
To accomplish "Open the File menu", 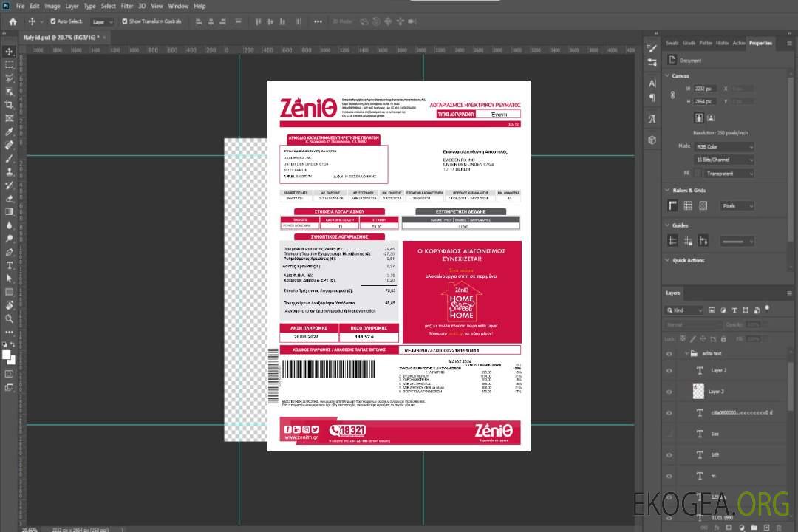I will click(21, 6).
